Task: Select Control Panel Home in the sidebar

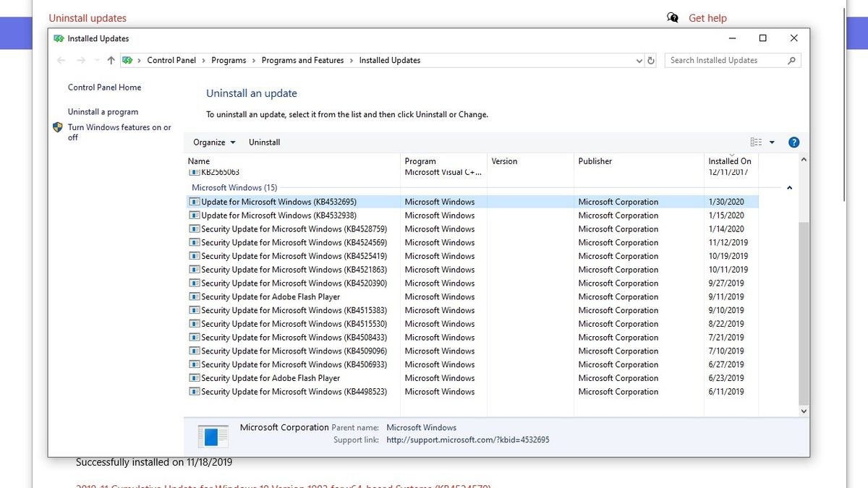Action: (x=104, y=87)
